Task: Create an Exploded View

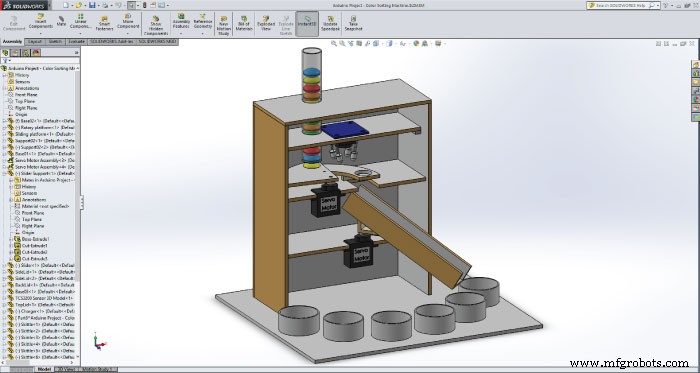Action: pos(266,23)
